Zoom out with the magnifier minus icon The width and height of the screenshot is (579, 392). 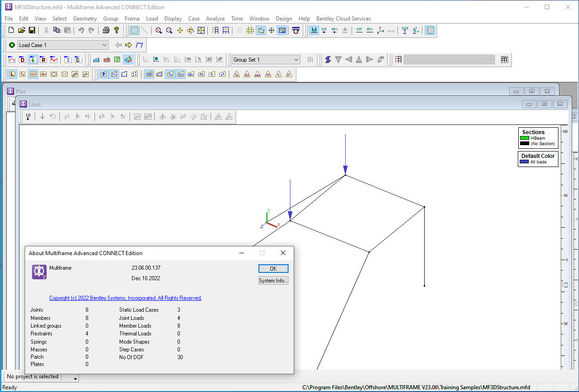[169, 31]
